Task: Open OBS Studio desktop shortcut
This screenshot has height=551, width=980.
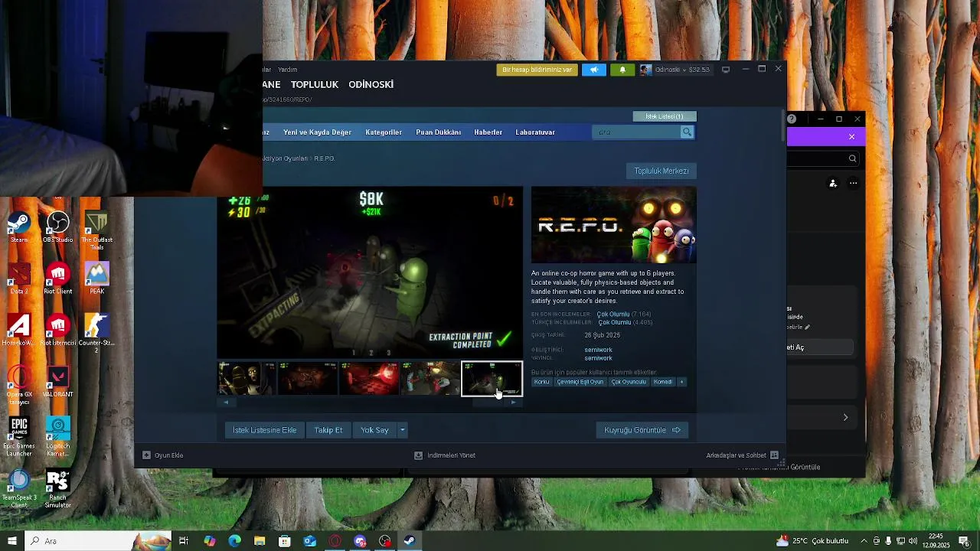Action: click(57, 227)
